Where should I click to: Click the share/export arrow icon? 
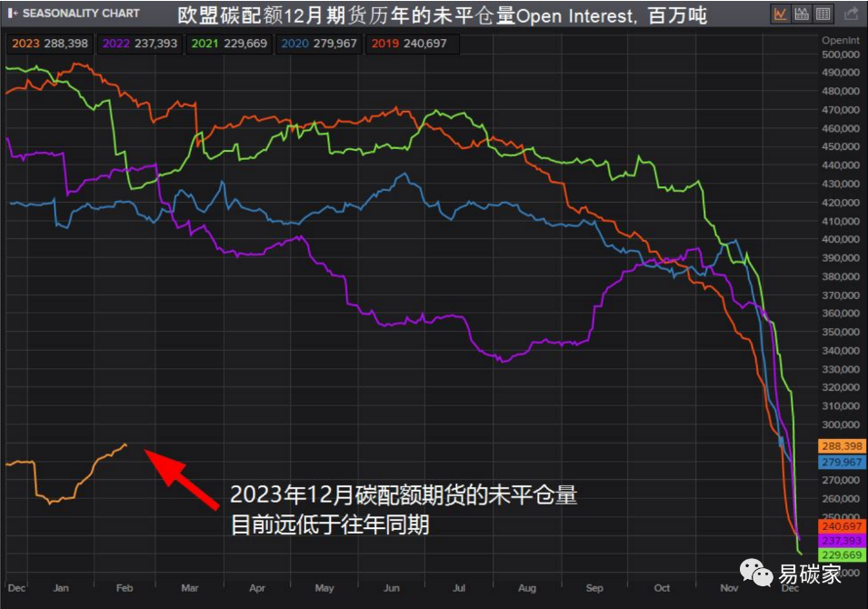[x=850, y=14]
